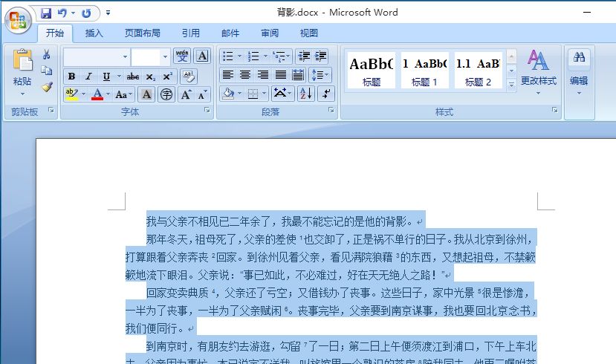The width and height of the screenshot is (616, 364).
Task: Open bullets list dropdown
Action: (x=240, y=56)
